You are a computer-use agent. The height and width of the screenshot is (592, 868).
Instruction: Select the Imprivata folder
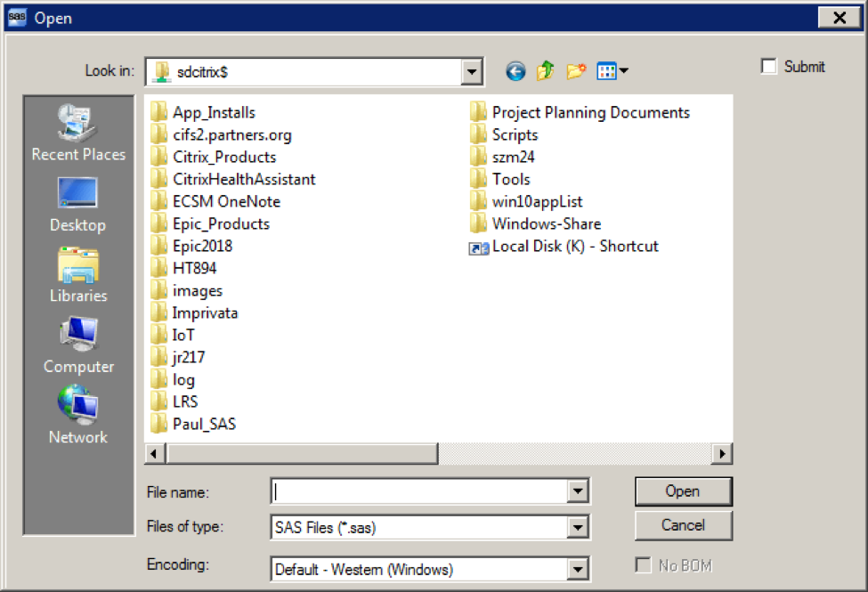pyautogui.click(x=194, y=312)
